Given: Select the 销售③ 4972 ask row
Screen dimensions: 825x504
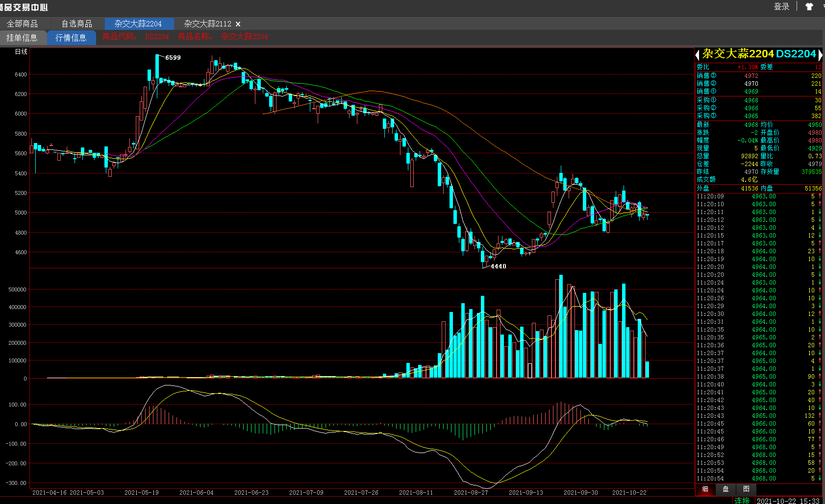Looking at the screenshot, I should (x=759, y=76).
